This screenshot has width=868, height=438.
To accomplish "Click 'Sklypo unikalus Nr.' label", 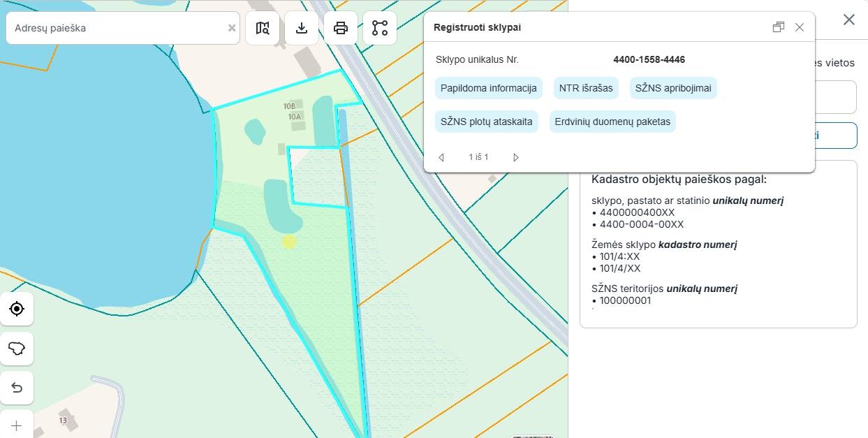I will point(477,60).
